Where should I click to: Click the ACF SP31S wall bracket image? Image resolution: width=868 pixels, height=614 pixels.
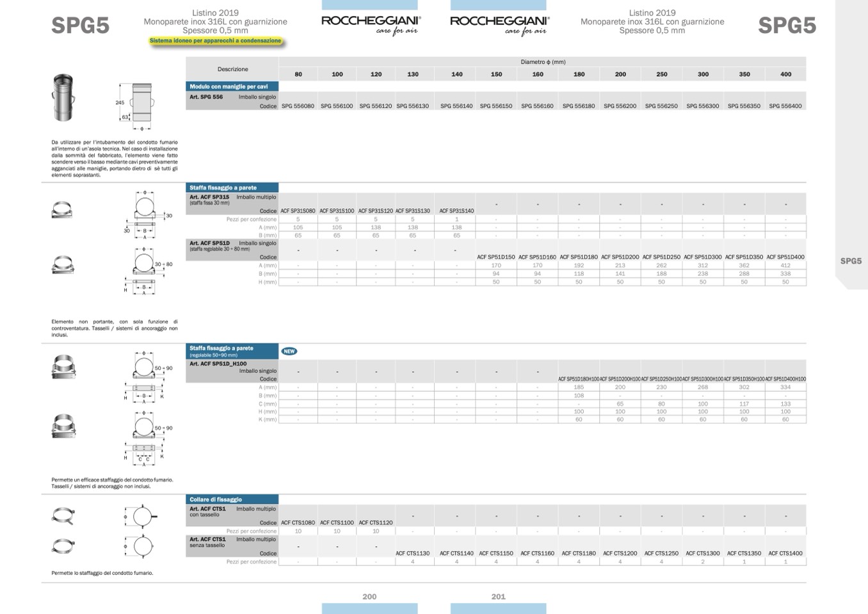pyautogui.click(x=61, y=210)
